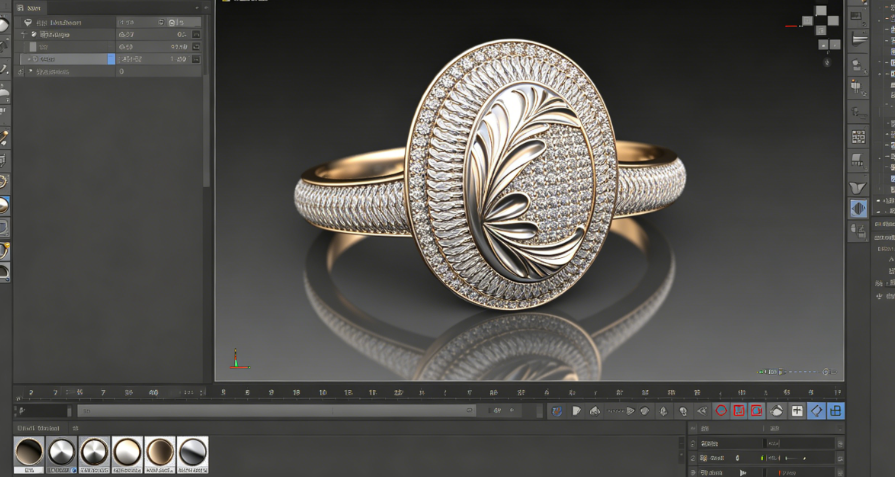The width and height of the screenshot is (895, 477).
Task: Click the teardrop-shaped icon in bottom toolbar
Action: point(663,411)
